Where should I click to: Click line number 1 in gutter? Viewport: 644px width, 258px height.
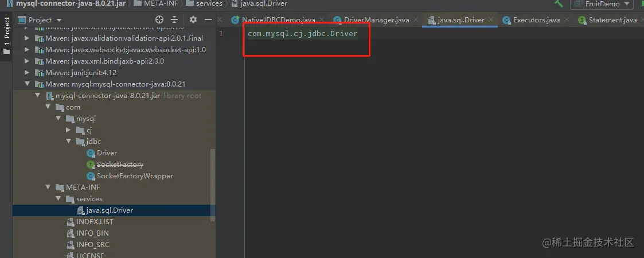click(221, 34)
